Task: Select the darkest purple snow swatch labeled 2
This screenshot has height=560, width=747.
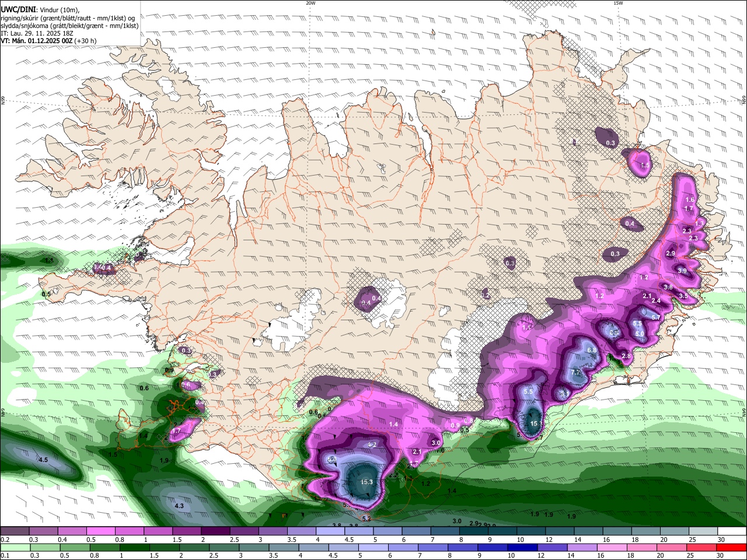Action: coord(215,531)
